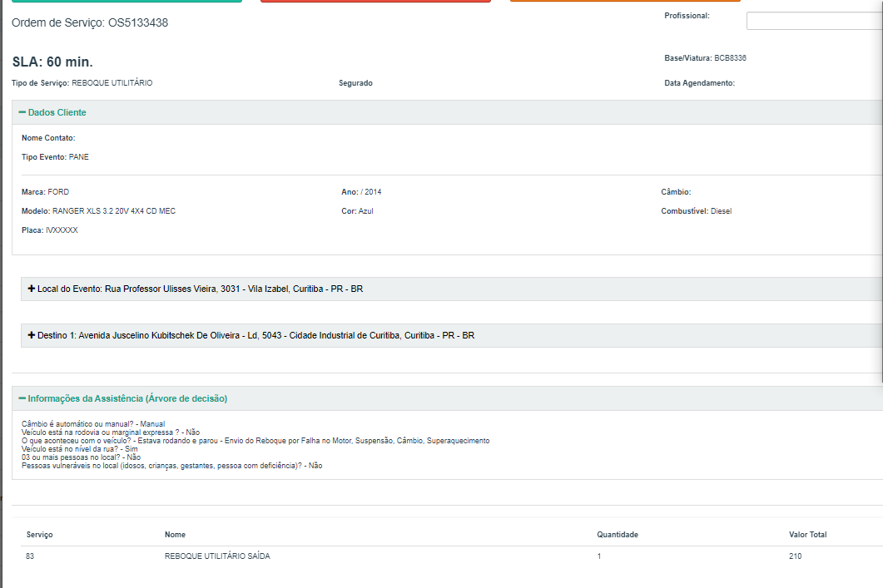The height and width of the screenshot is (588, 883).
Task: Click '03 ou mais pessoas no local?' line
Action: (x=81, y=457)
